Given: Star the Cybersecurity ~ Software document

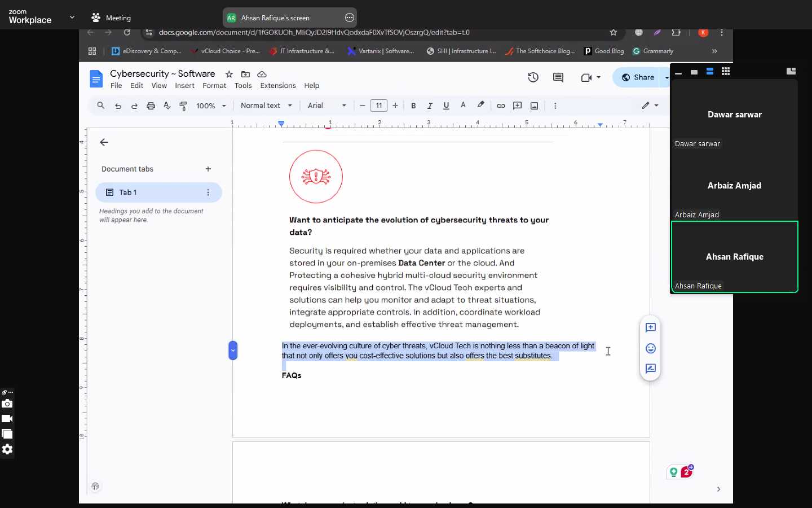Looking at the screenshot, I should tap(229, 74).
